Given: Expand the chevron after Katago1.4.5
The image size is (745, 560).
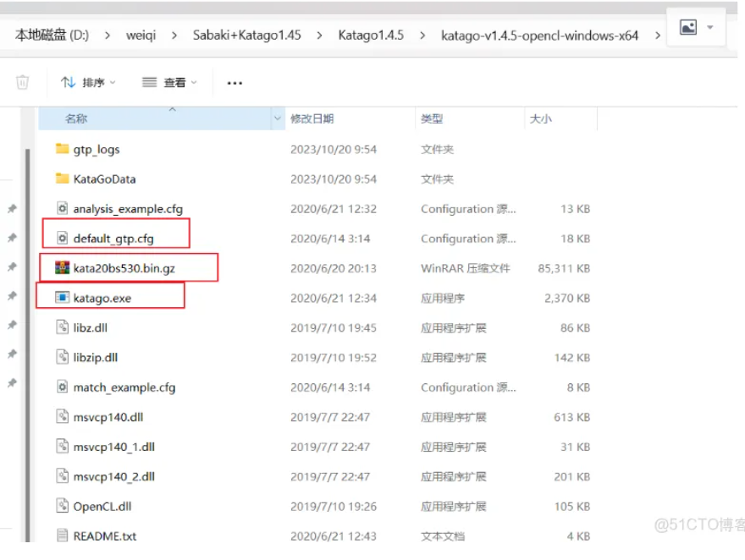Looking at the screenshot, I should click(422, 36).
